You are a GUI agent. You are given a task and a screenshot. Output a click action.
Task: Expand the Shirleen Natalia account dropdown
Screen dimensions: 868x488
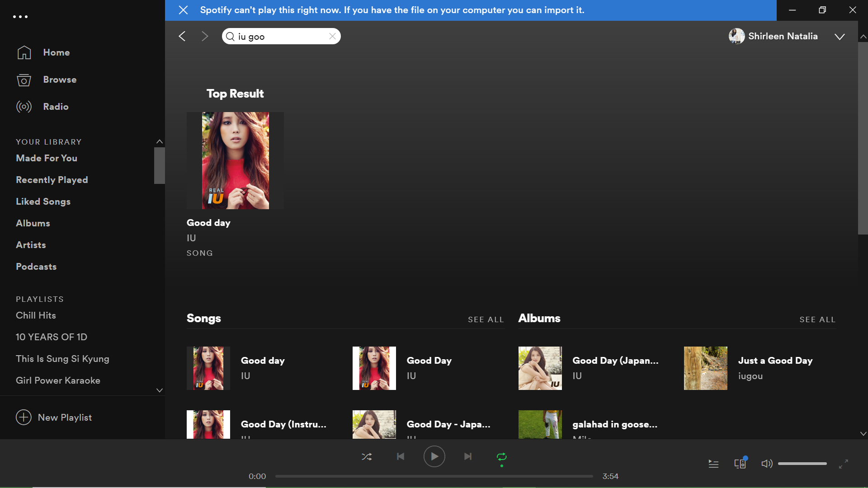click(840, 37)
